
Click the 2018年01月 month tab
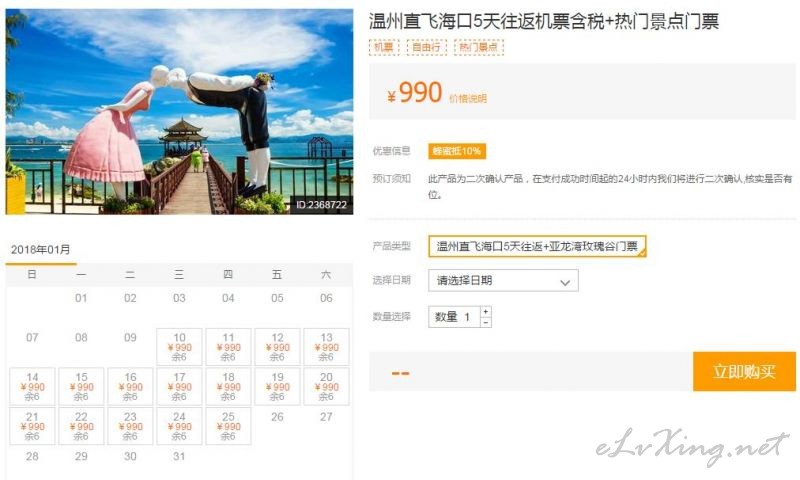click(x=41, y=250)
